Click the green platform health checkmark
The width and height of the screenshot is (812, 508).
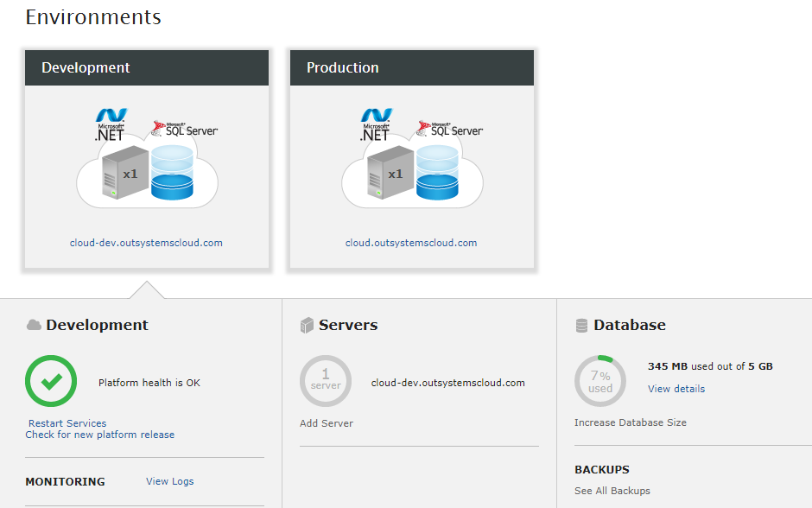click(x=51, y=380)
